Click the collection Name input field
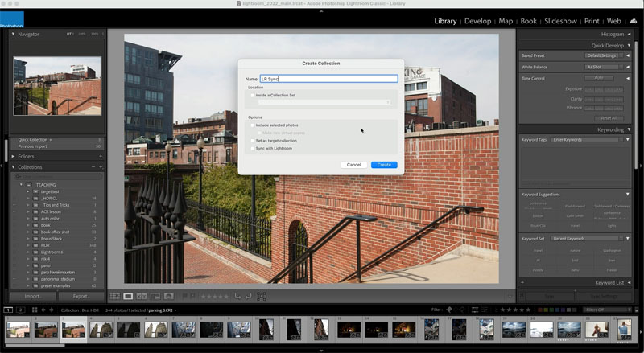 coord(328,78)
